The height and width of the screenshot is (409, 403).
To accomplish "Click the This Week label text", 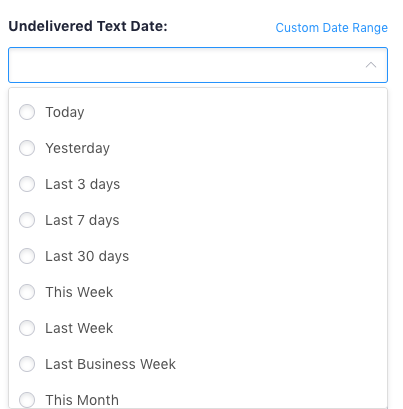I will (x=79, y=292).
